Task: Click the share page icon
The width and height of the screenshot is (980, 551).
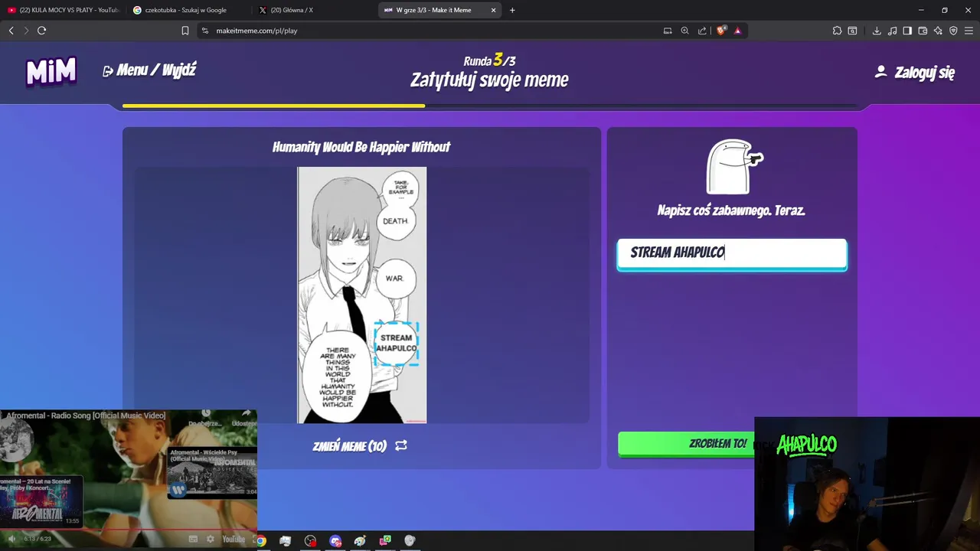Action: point(702,31)
